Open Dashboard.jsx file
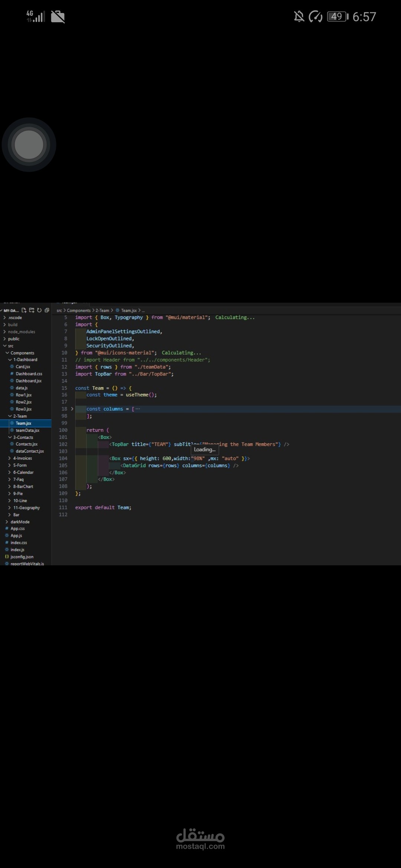This screenshot has width=401, height=868. [x=29, y=381]
